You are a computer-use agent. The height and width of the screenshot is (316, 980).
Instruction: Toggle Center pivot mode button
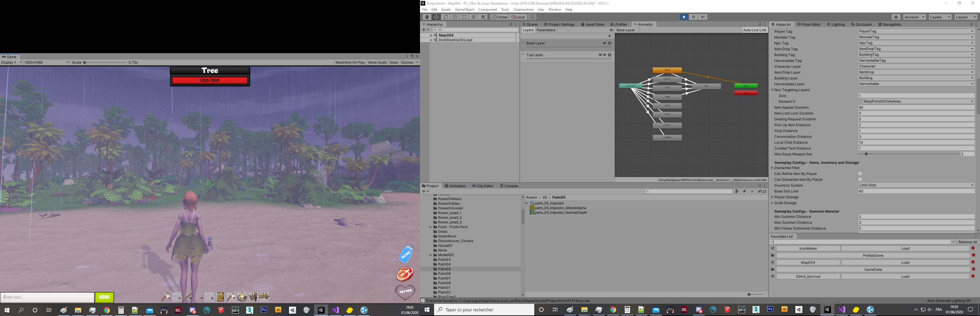pos(500,17)
